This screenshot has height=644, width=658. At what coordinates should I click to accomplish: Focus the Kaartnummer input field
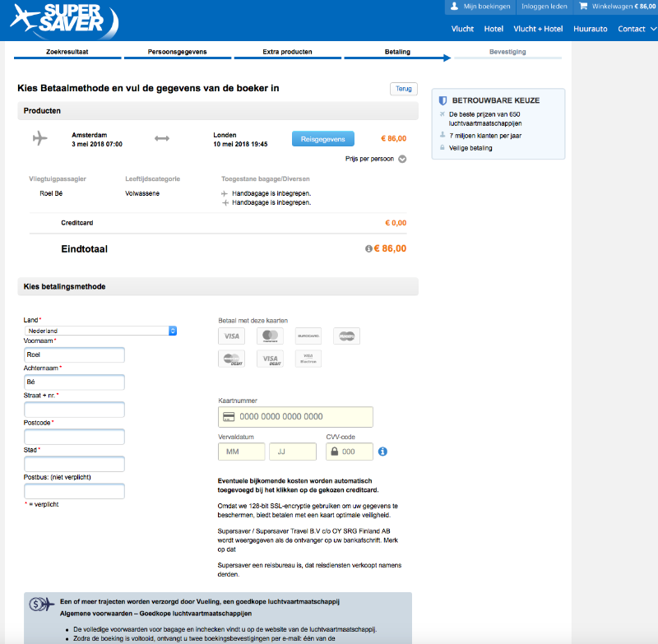pos(295,417)
